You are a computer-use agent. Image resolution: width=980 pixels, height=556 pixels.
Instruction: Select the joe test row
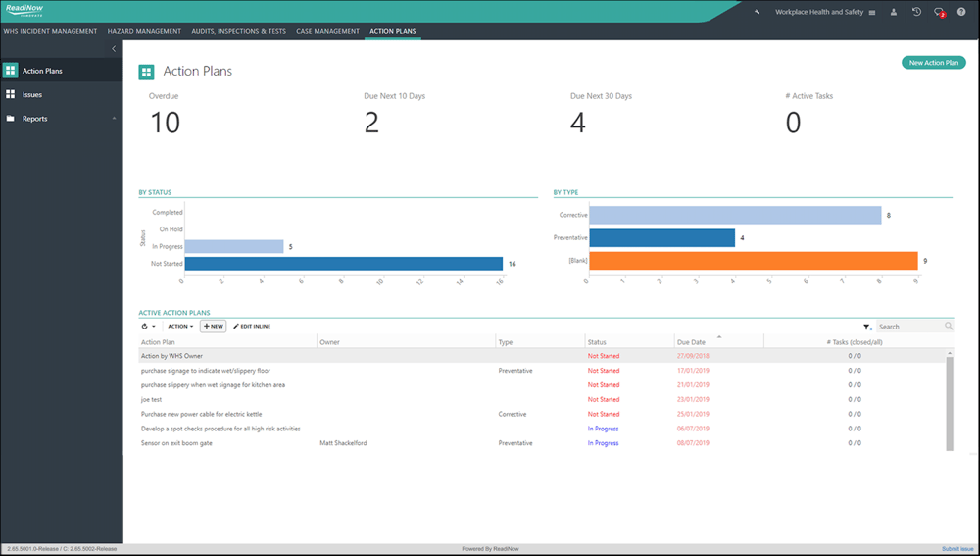tap(542, 400)
